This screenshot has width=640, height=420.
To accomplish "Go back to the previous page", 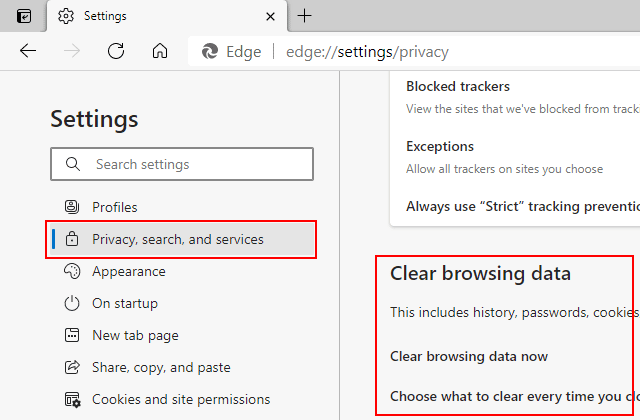I will [x=28, y=51].
